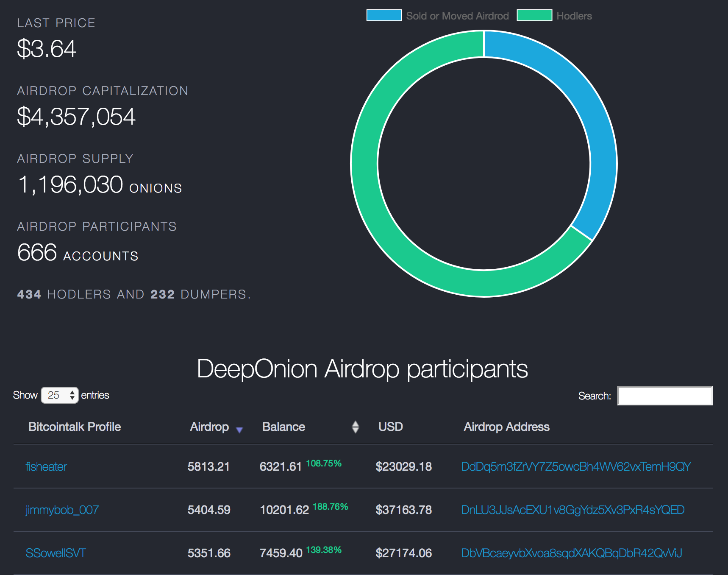The image size is (728, 575).
Task: Open the SSowellSVT profile link
Action: click(56, 553)
